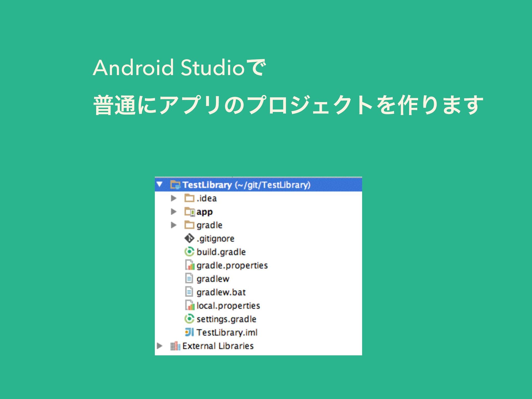This screenshot has height=399, width=532.
Task: Select the gradle folder name
Action: coord(209,225)
